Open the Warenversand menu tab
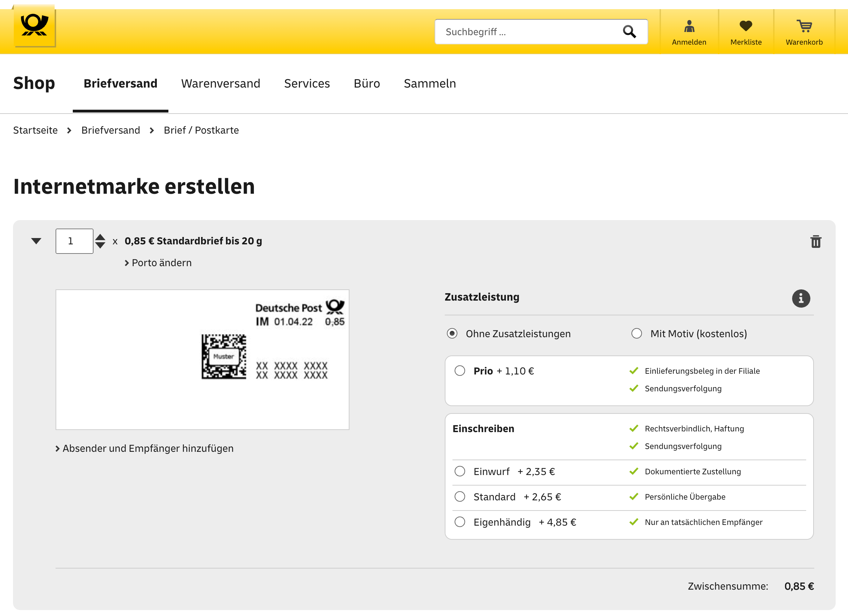 [x=220, y=83]
